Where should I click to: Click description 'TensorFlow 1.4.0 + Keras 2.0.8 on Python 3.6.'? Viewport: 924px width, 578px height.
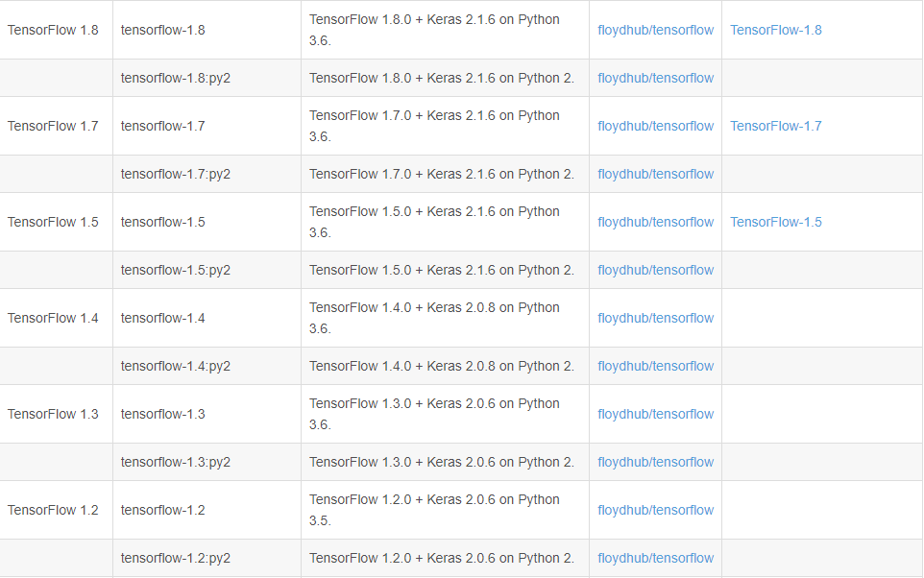(x=434, y=318)
